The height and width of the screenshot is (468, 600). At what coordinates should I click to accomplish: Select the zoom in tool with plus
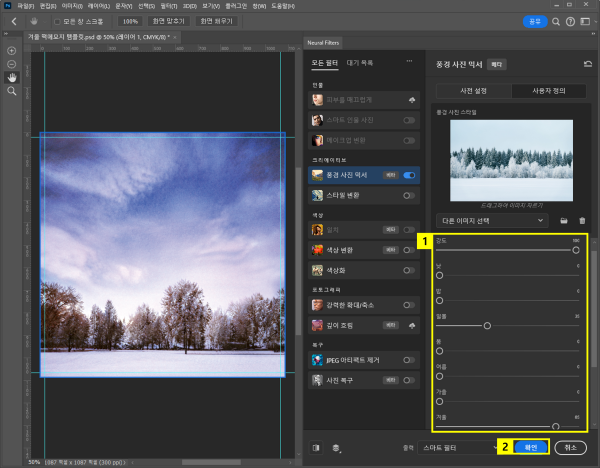pyautogui.click(x=12, y=51)
